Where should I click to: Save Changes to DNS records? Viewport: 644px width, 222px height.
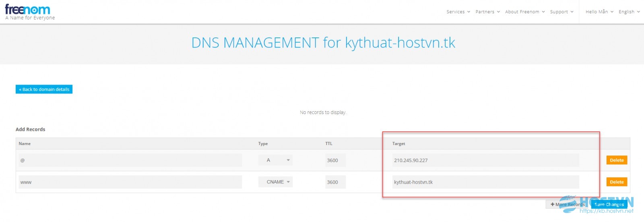[x=609, y=205]
